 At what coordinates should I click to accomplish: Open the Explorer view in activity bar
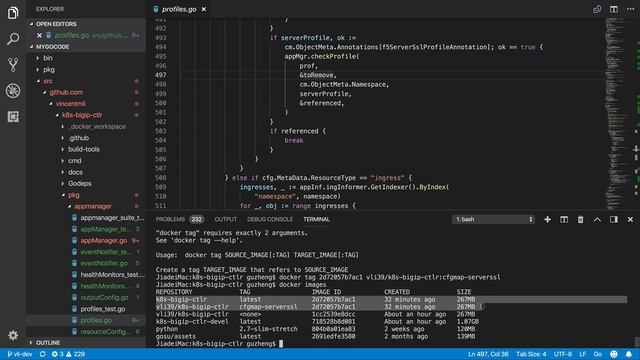pos(13,13)
